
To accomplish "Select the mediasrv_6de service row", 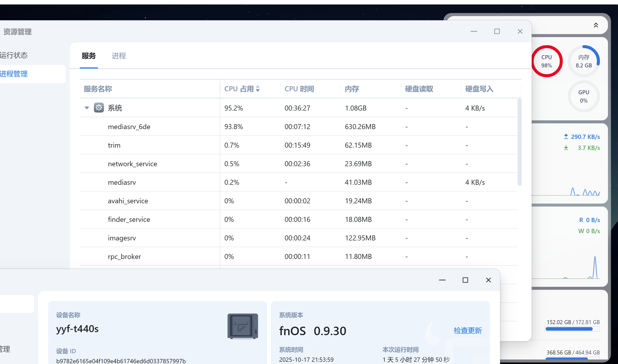I will click(129, 127).
